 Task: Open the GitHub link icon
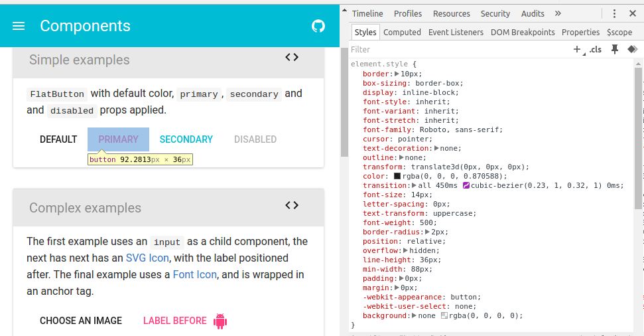click(318, 27)
